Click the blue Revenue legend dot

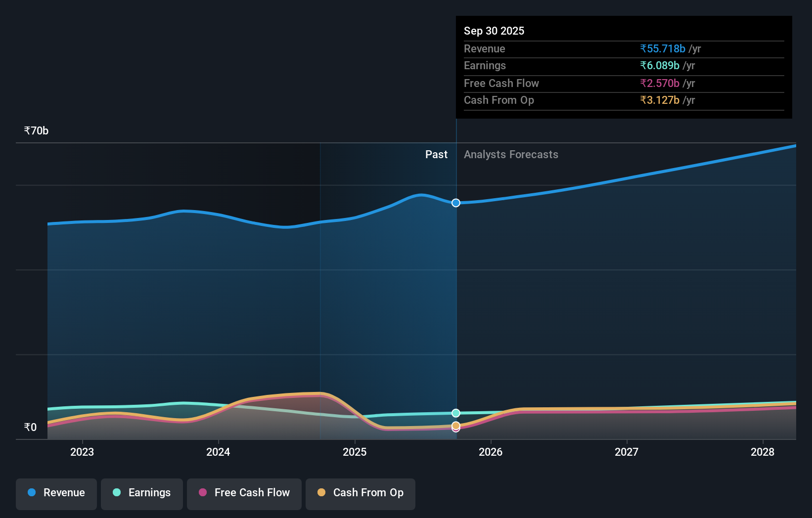(31, 493)
